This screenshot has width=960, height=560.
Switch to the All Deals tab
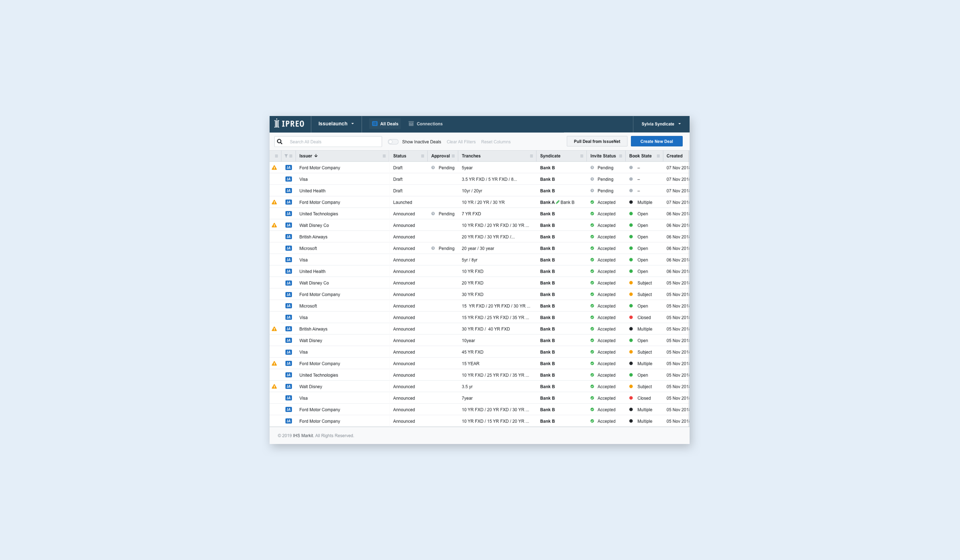click(x=385, y=124)
